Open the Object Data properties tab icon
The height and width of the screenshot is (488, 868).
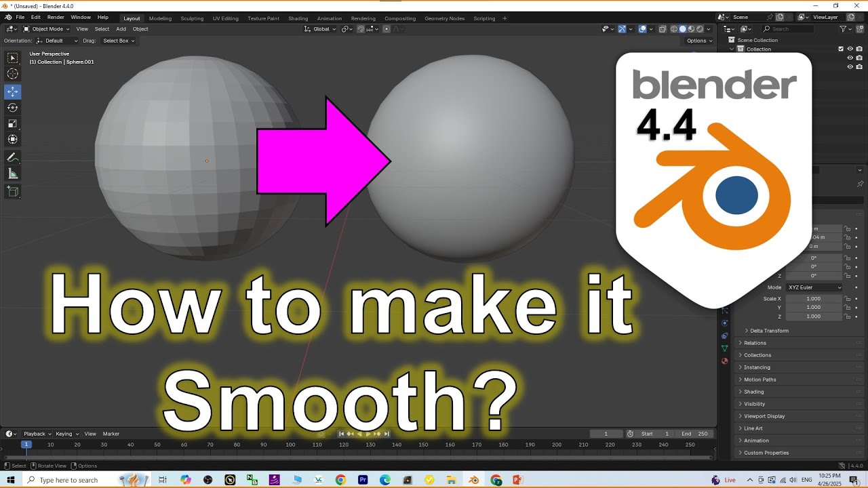(724, 348)
